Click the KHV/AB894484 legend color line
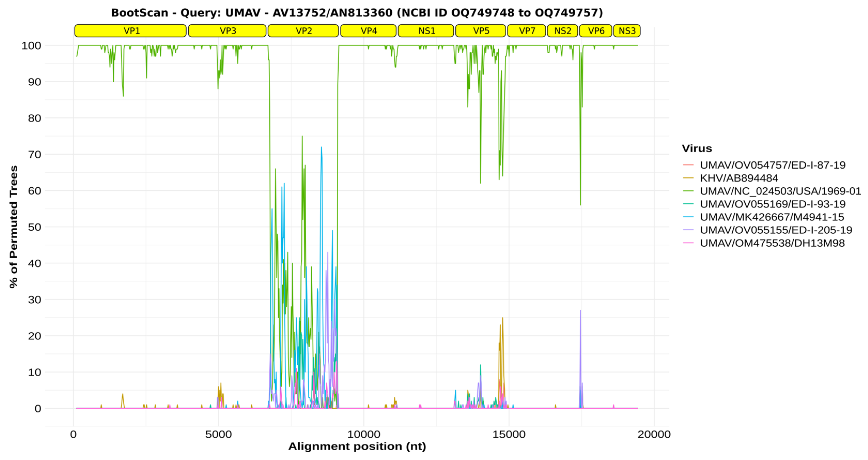The height and width of the screenshot is (460, 868). coord(688,178)
